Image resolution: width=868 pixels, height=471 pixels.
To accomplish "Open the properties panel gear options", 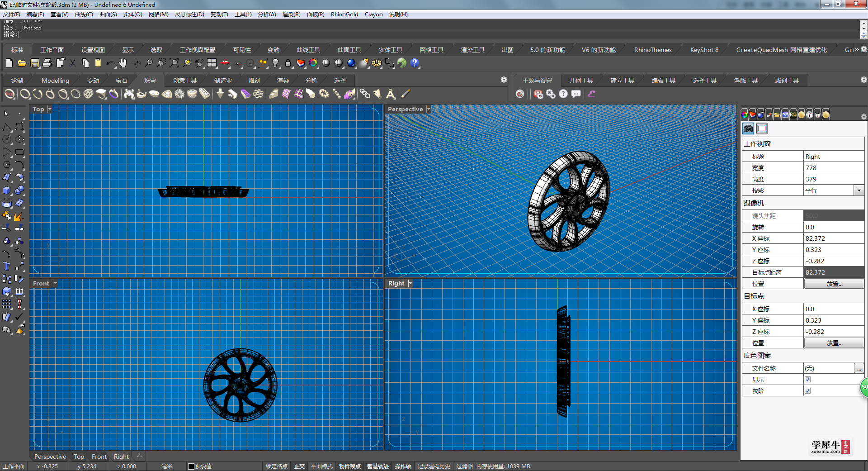I will pos(863,117).
